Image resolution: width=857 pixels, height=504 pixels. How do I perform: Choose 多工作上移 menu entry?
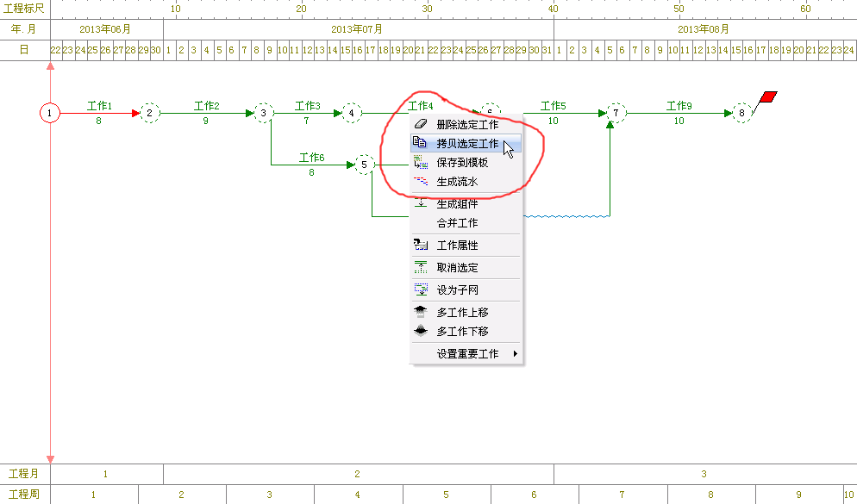coord(466,313)
